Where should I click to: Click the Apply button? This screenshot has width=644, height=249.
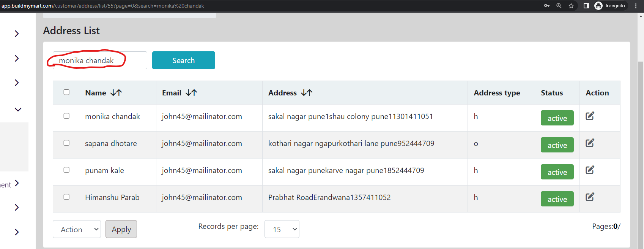pyautogui.click(x=121, y=229)
